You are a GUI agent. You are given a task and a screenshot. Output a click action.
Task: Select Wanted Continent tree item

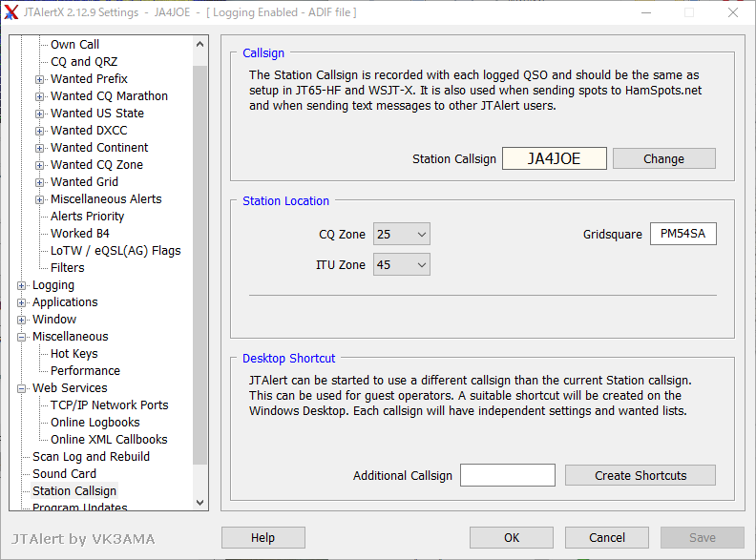point(99,148)
